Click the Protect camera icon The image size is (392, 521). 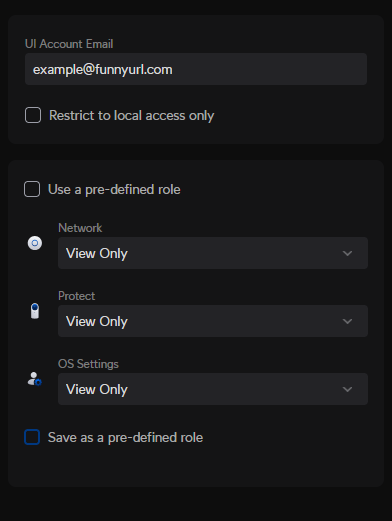click(x=35, y=311)
